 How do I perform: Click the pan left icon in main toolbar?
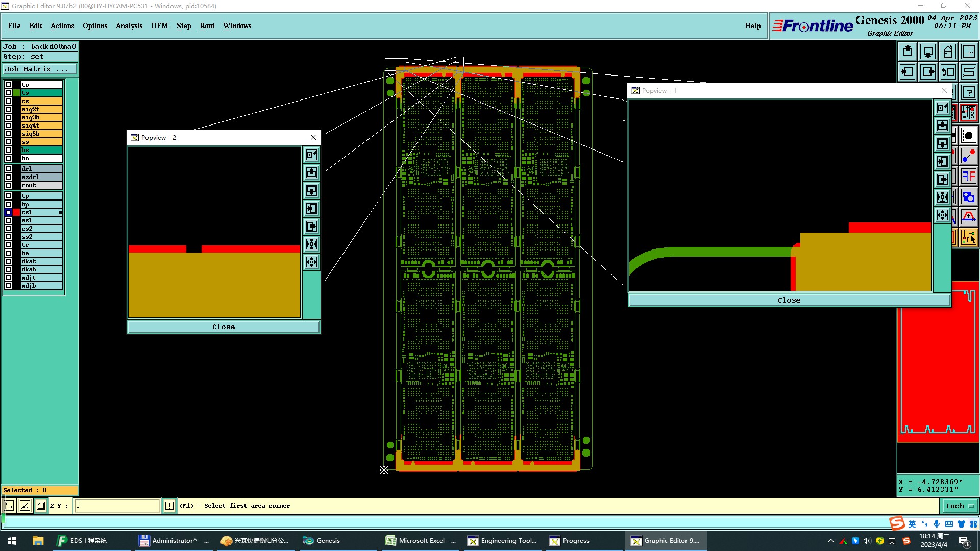pos(908,72)
